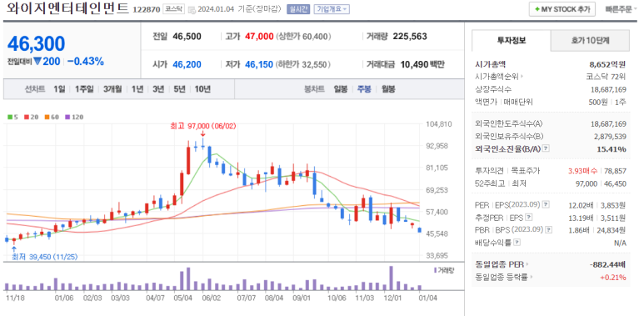Toggle the 5-day moving average legend
Viewport: 644px width, 316px height.
click(x=12, y=117)
